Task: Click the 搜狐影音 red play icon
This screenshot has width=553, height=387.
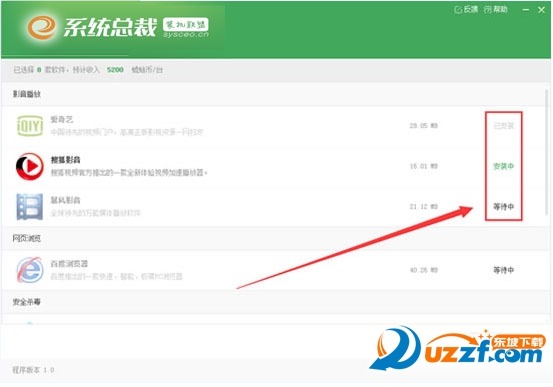Action: coord(30,166)
